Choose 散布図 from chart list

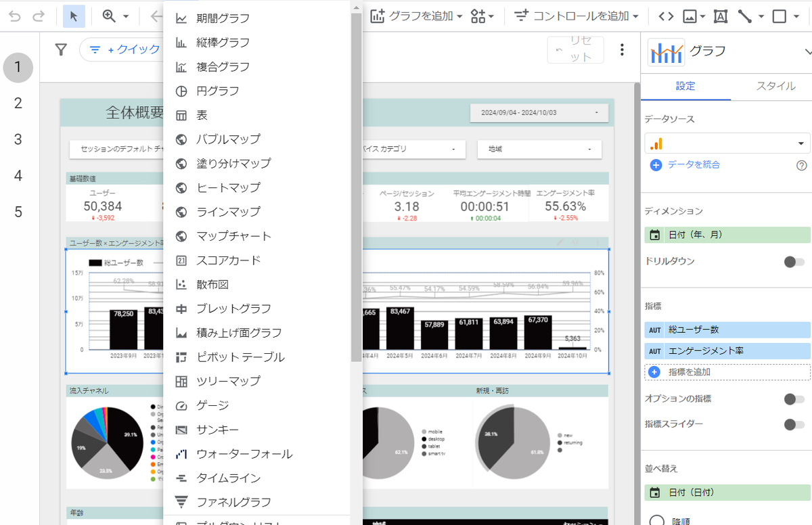(256, 284)
